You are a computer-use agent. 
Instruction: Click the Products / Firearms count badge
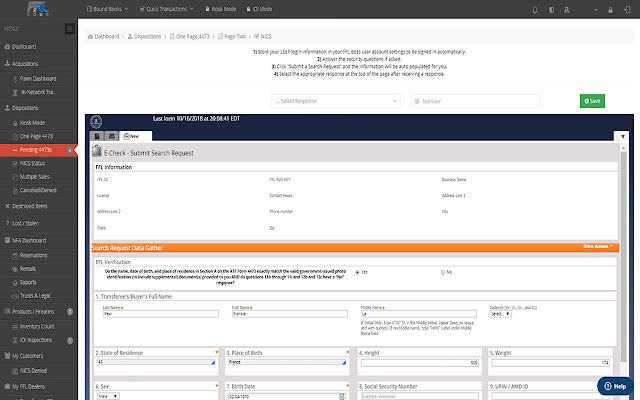pos(70,312)
